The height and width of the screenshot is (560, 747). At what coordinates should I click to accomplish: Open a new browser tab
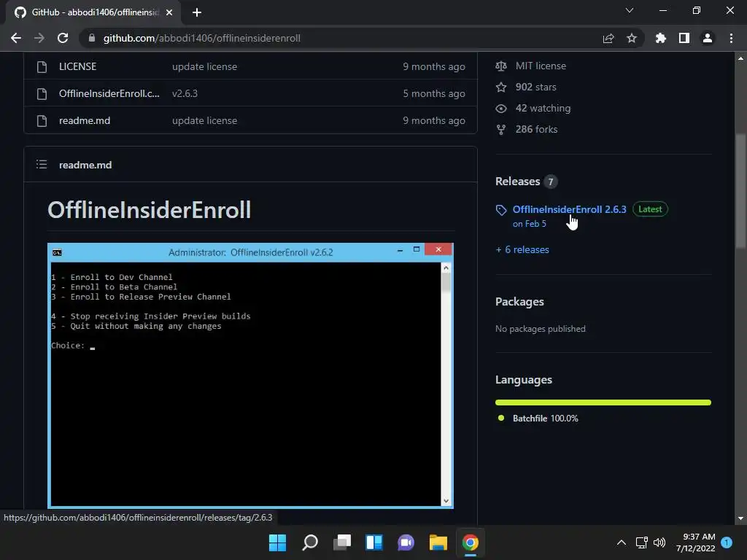197,12
